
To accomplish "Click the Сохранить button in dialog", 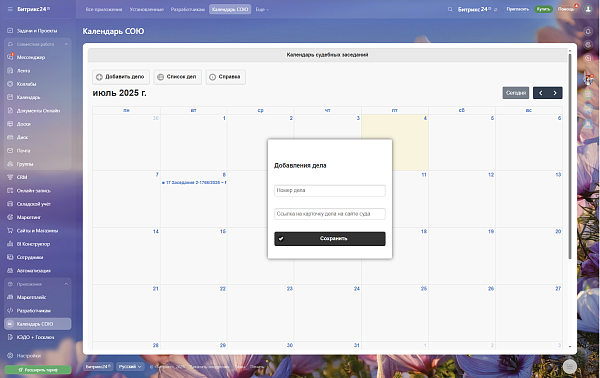I will [x=330, y=239].
